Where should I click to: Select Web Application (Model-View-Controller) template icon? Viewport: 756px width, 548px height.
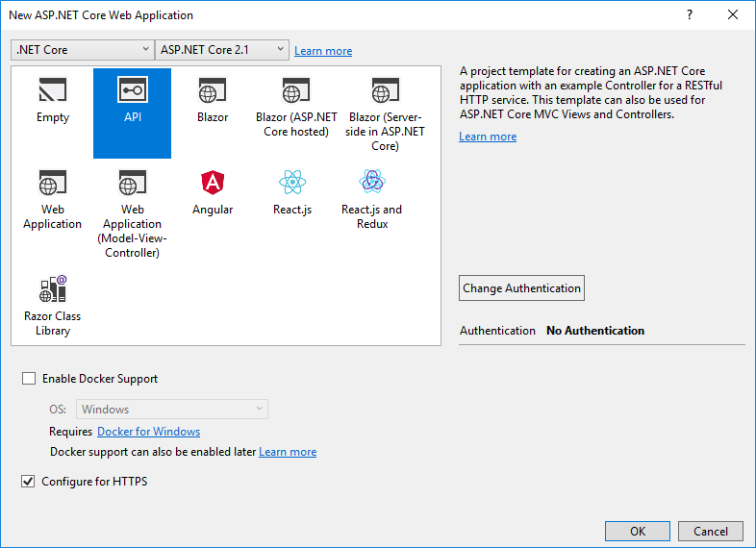pos(133,182)
